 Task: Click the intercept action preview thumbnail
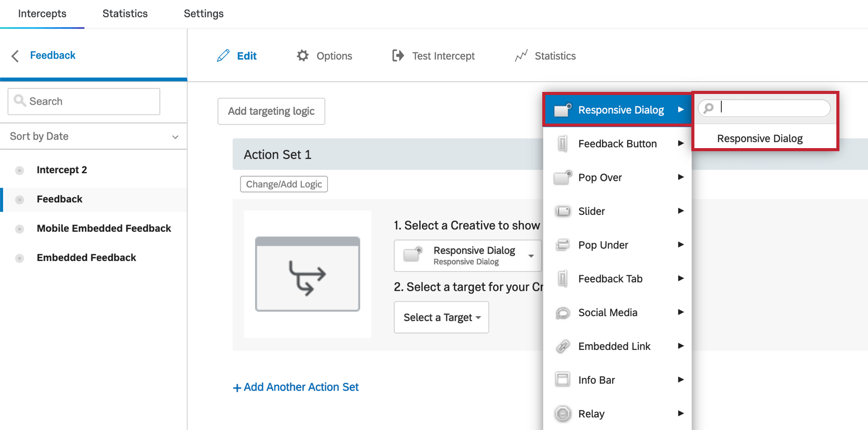[x=307, y=274]
